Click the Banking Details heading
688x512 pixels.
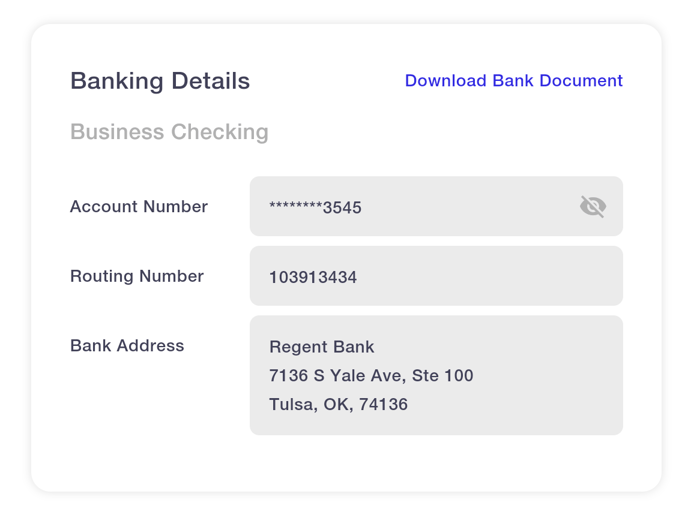160,81
